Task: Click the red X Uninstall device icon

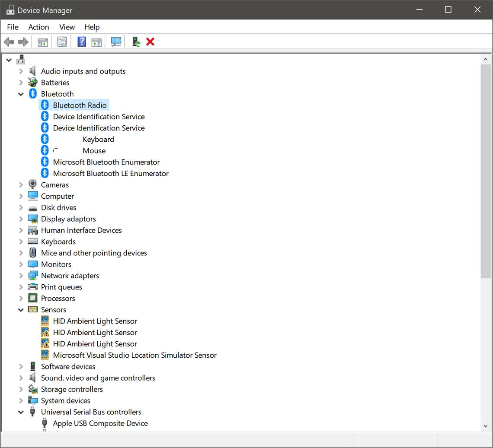Action: click(x=150, y=42)
